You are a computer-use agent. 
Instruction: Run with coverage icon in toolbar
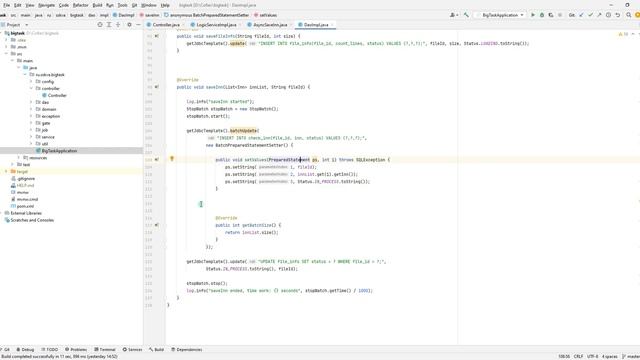point(551,15)
